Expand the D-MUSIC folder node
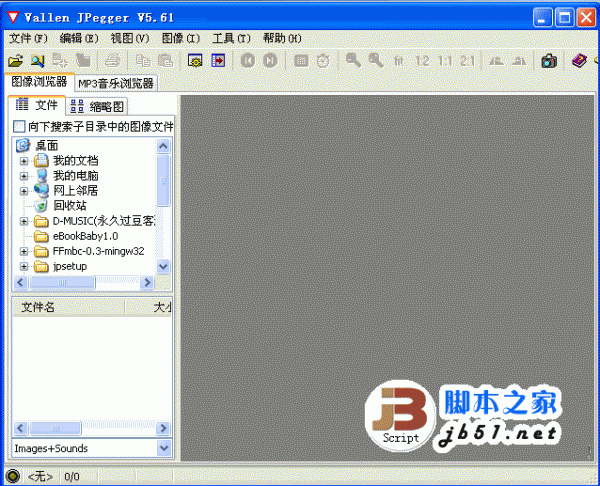 [24, 221]
